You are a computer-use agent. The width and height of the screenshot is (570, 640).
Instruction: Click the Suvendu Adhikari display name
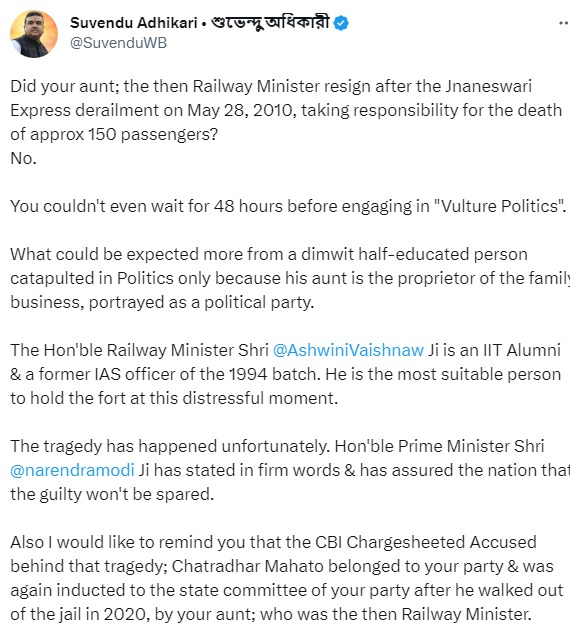[x=134, y=23]
